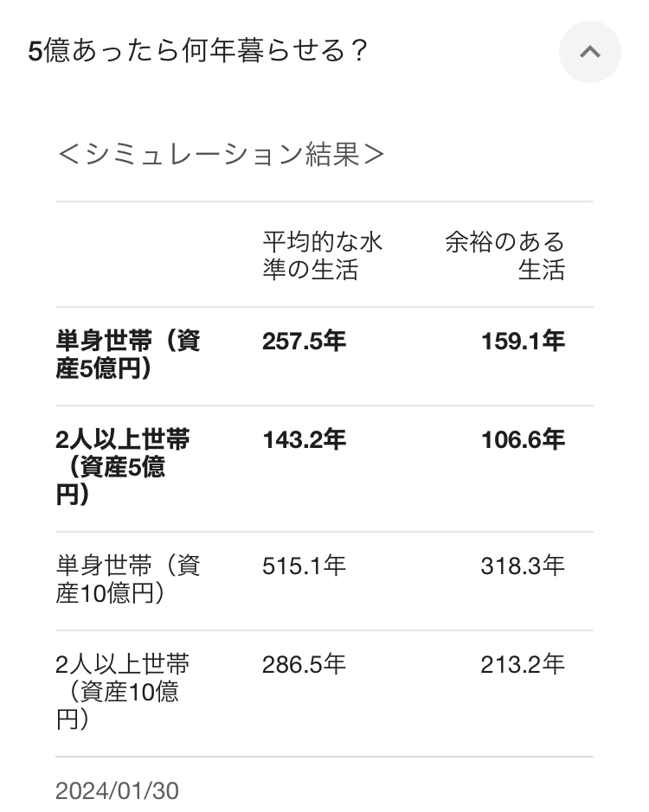Click the 318.3年 value cell

pyautogui.click(x=523, y=566)
